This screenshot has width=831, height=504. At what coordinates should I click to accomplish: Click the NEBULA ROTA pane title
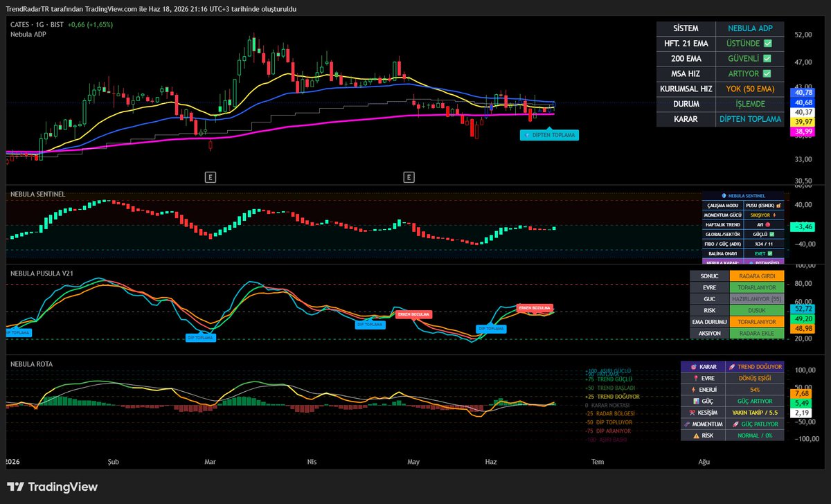[x=31, y=364]
